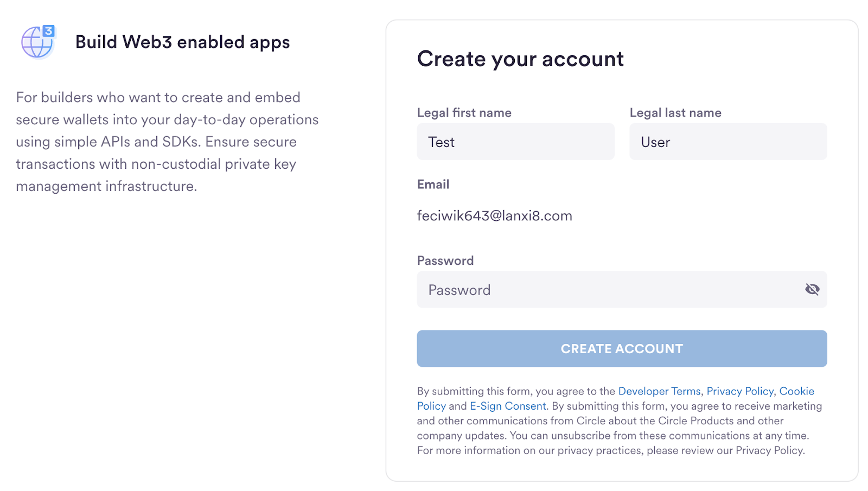The image size is (868, 491).
Task: Submit with the Create Account button
Action: pyautogui.click(x=622, y=349)
